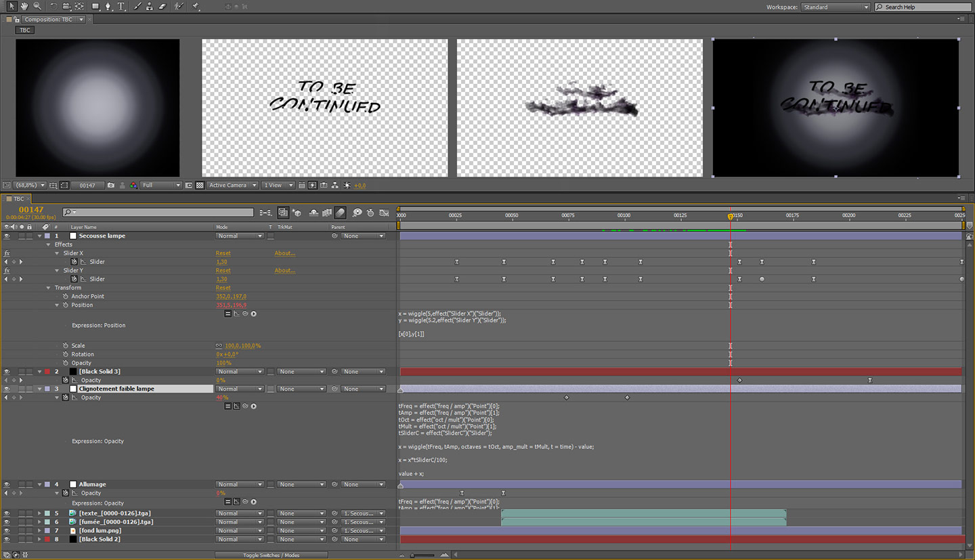This screenshot has height=560, width=975.
Task: Open the Graph Editor
Action: click(384, 213)
